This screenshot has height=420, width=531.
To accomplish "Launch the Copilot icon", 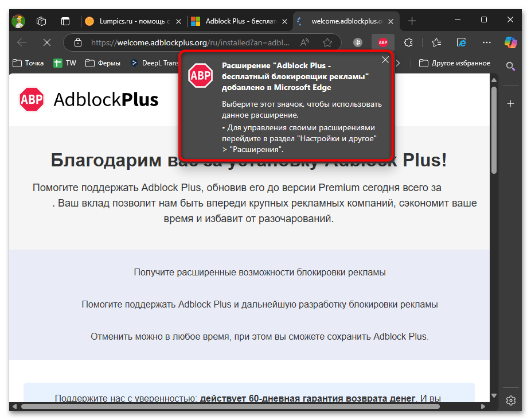I will (510, 42).
